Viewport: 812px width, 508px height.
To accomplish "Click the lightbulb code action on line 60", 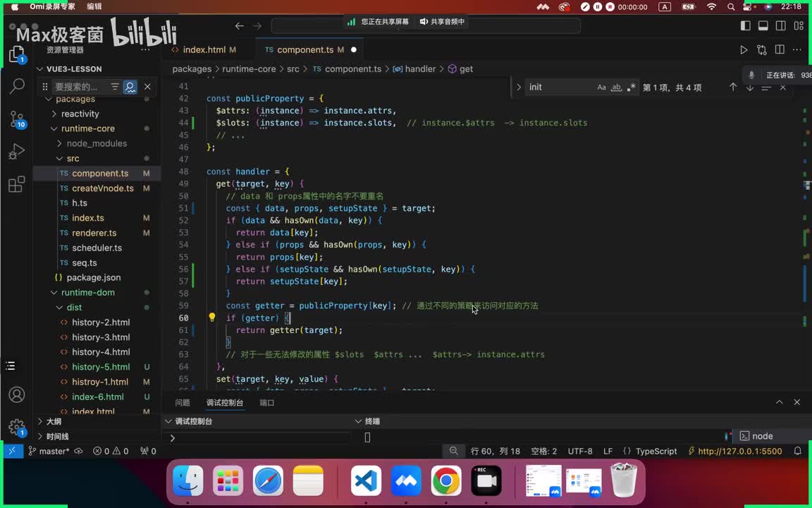I will [211, 317].
